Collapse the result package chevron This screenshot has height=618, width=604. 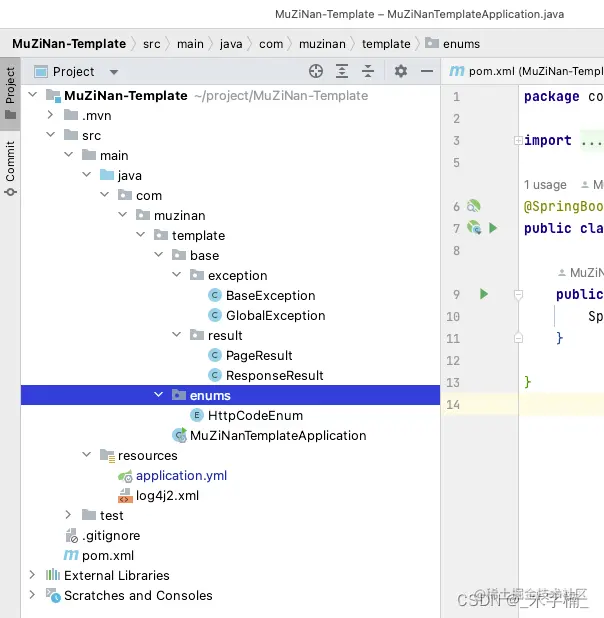coord(177,335)
